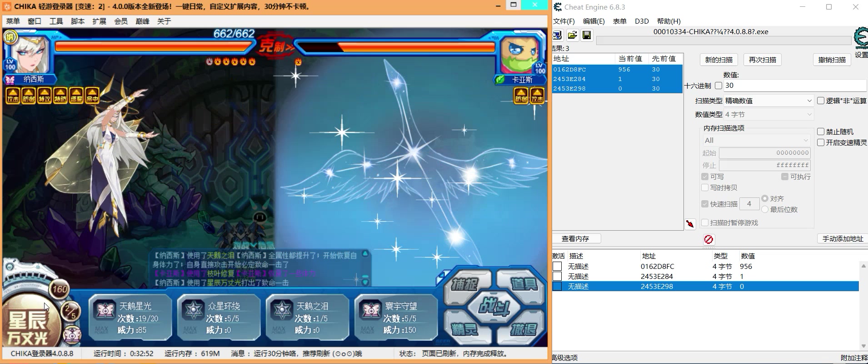Viewport: 868px width, 364px height.
Task: Toggle the 写时拷贝 checkbox
Action: (x=705, y=187)
